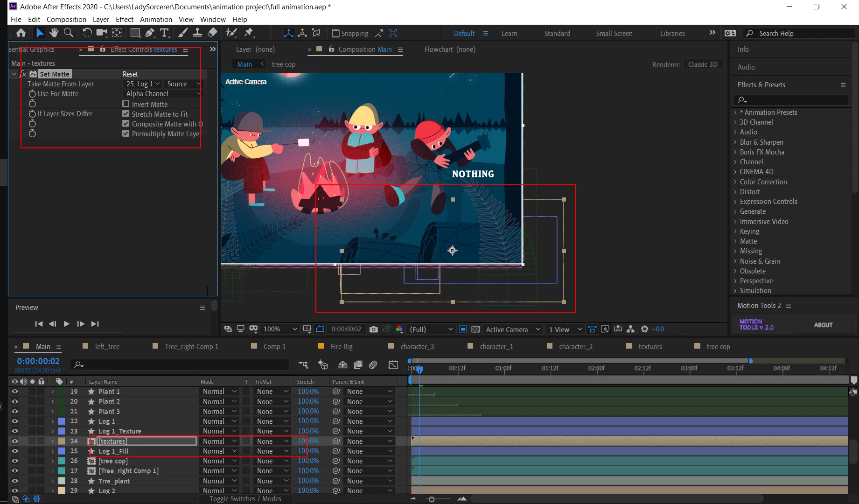Select the Eraser tool

pyautogui.click(x=212, y=33)
